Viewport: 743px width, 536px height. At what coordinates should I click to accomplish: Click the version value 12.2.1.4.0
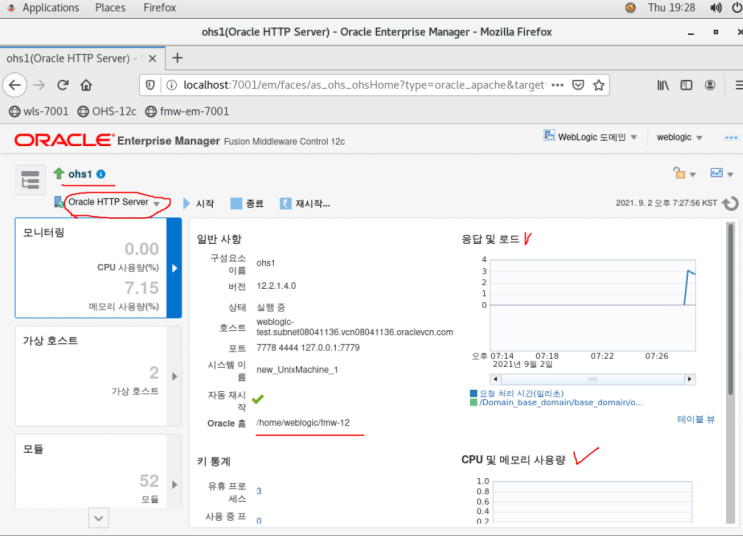pos(276,286)
